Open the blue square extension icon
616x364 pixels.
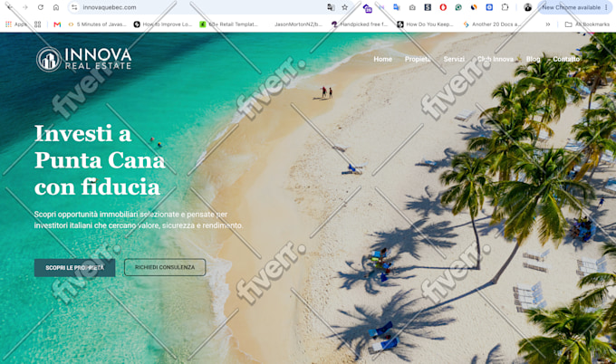tap(489, 7)
